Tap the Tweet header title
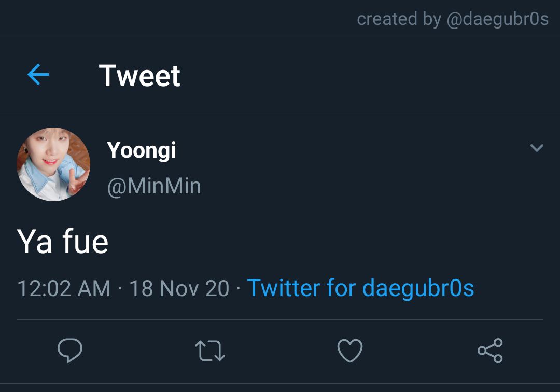The width and height of the screenshot is (560, 392). click(139, 76)
